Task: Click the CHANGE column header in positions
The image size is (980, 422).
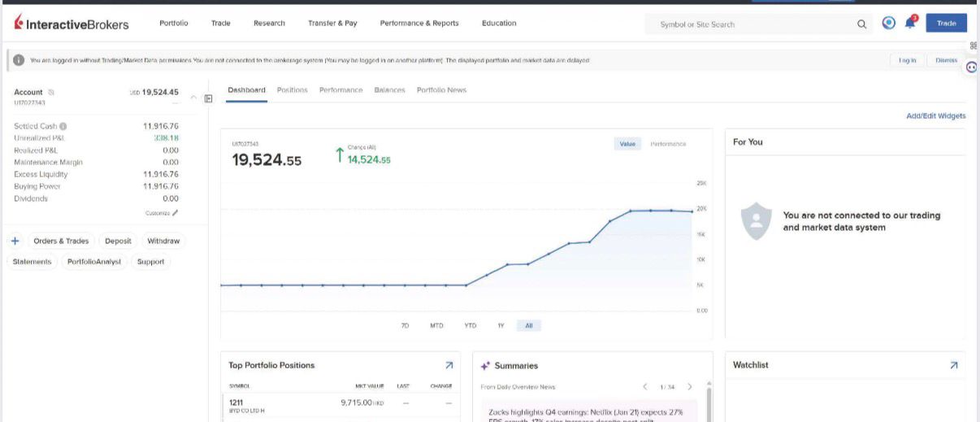Action: coord(441,386)
